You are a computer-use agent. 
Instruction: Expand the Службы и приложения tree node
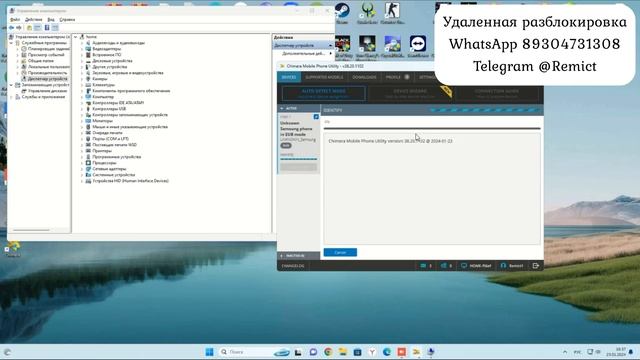coord(11,97)
